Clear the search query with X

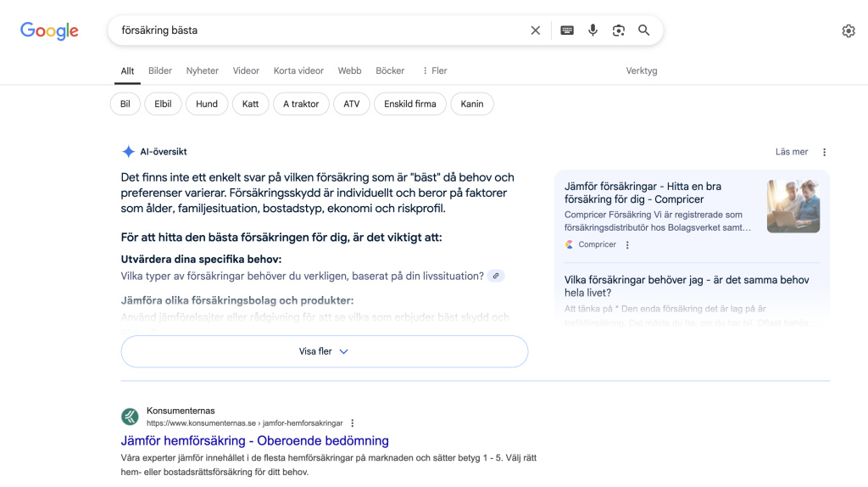coord(536,31)
